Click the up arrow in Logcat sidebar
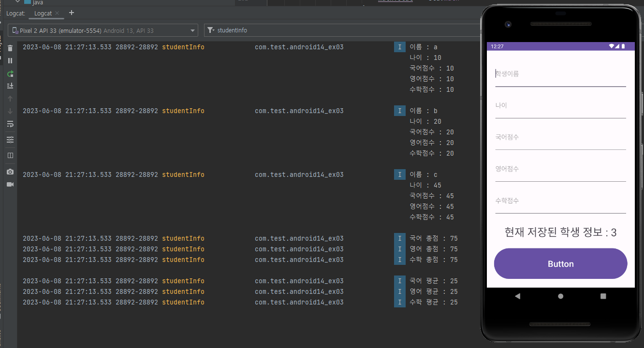The image size is (644, 348). tap(10, 99)
